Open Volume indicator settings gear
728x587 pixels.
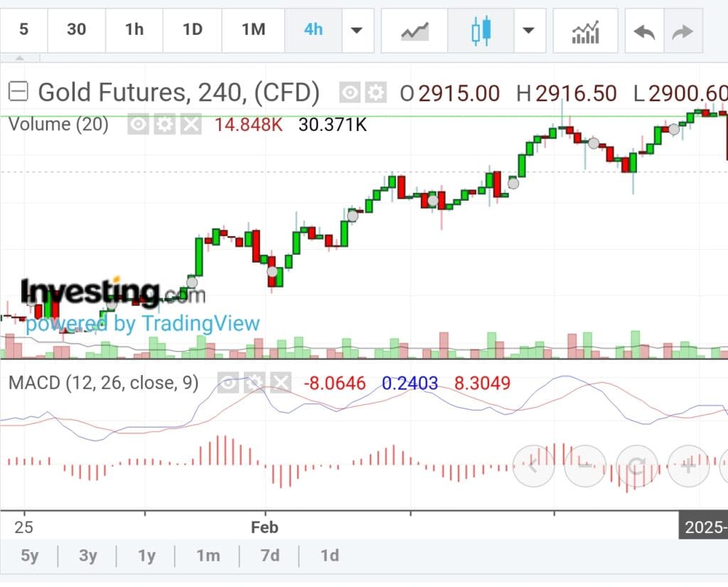(164, 125)
